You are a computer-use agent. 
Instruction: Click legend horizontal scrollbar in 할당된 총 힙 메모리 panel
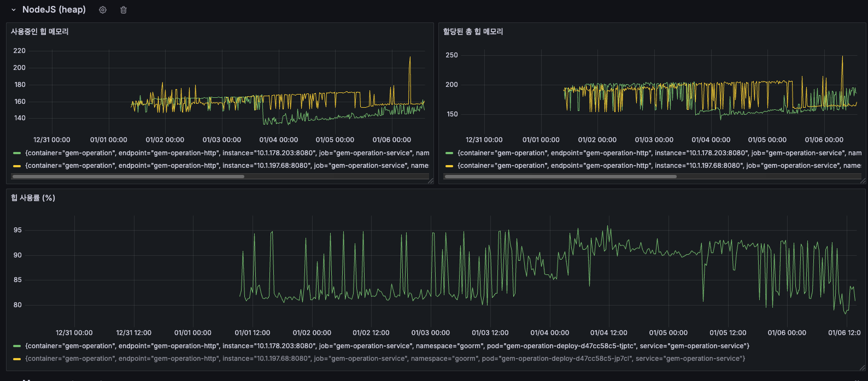pos(560,177)
